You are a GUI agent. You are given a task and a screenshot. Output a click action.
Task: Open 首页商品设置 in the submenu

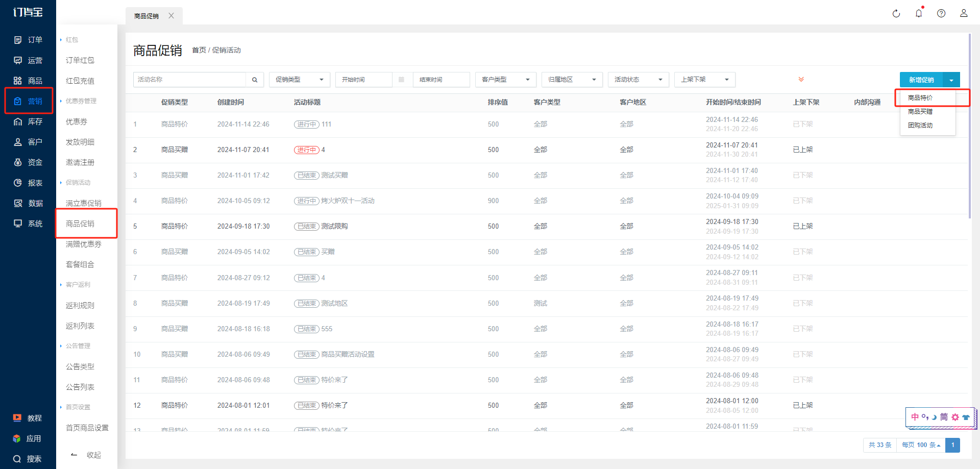click(87, 428)
